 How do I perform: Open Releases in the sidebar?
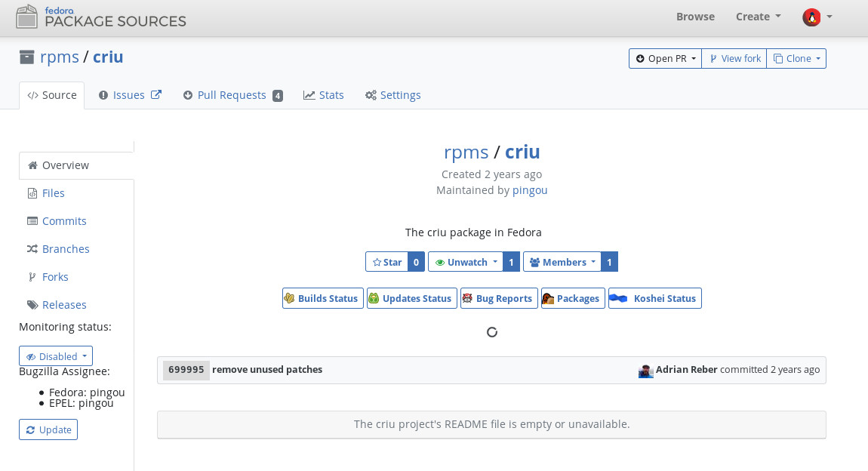coord(64,305)
